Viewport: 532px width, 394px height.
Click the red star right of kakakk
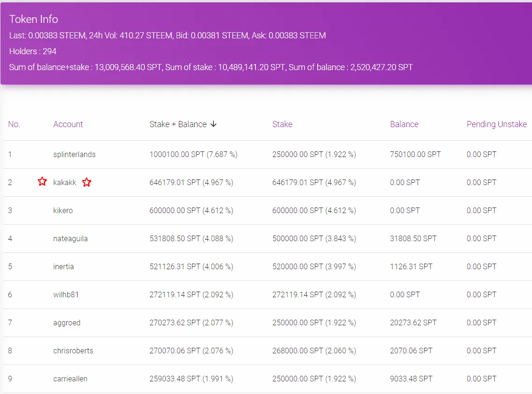[x=86, y=182]
